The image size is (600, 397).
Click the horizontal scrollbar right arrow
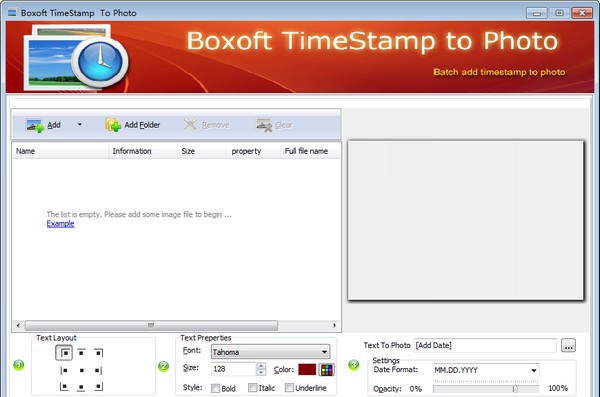pyautogui.click(x=334, y=325)
